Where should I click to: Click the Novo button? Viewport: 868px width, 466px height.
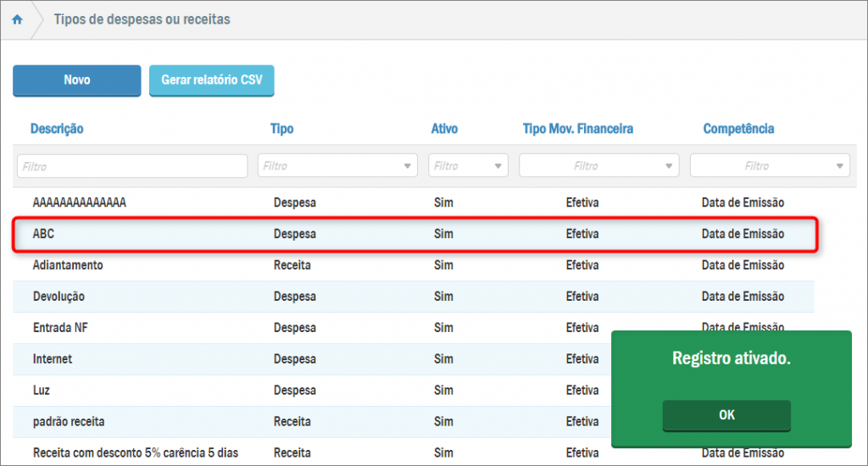click(x=76, y=80)
